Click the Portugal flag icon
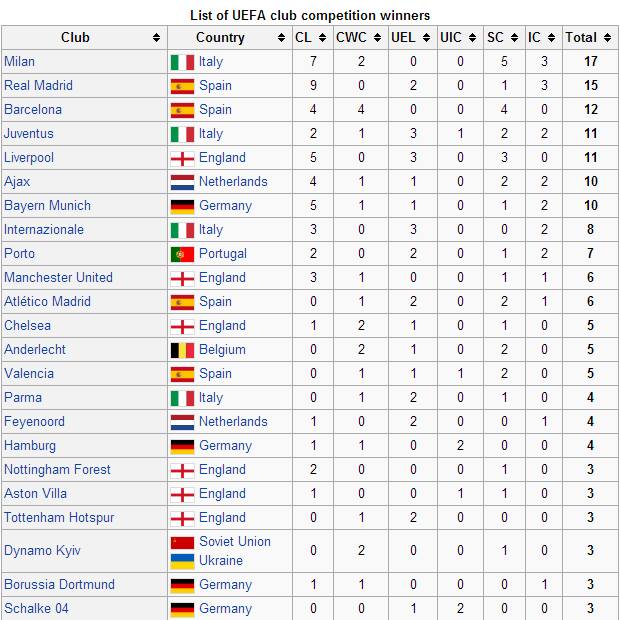Screen dimensions: 620x620 [x=182, y=254]
